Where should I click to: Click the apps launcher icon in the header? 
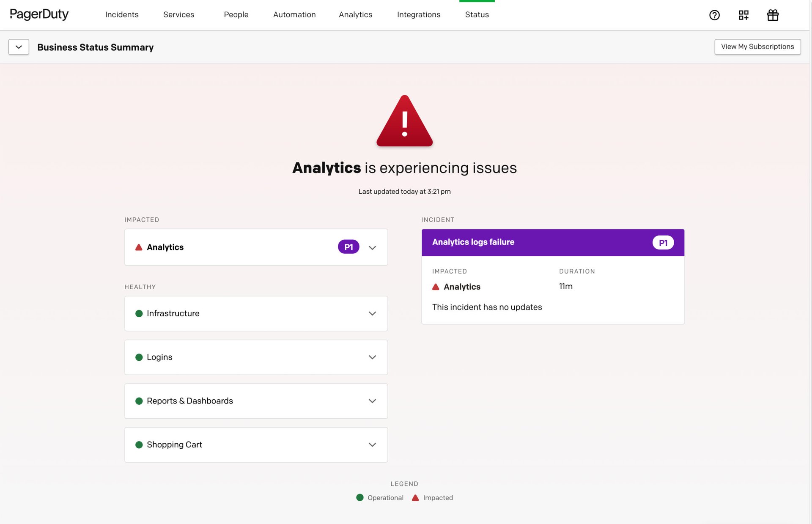pyautogui.click(x=743, y=15)
